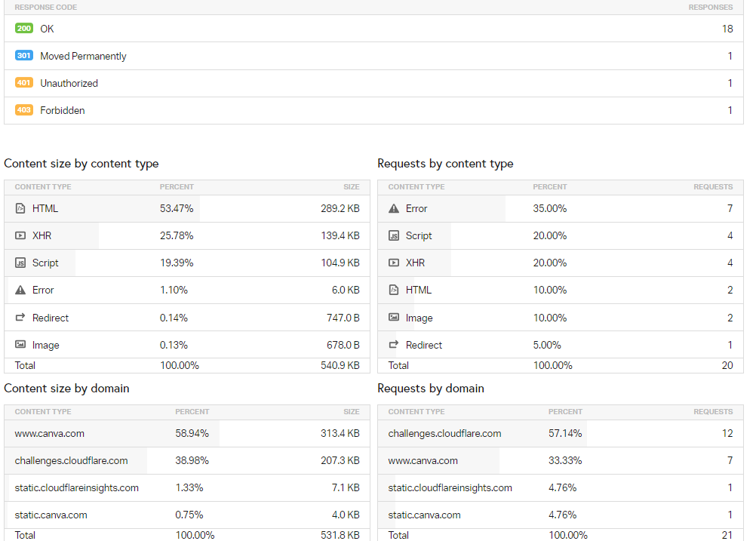
Task: Click the RESPONSE CODE column header
Action: coord(46,8)
